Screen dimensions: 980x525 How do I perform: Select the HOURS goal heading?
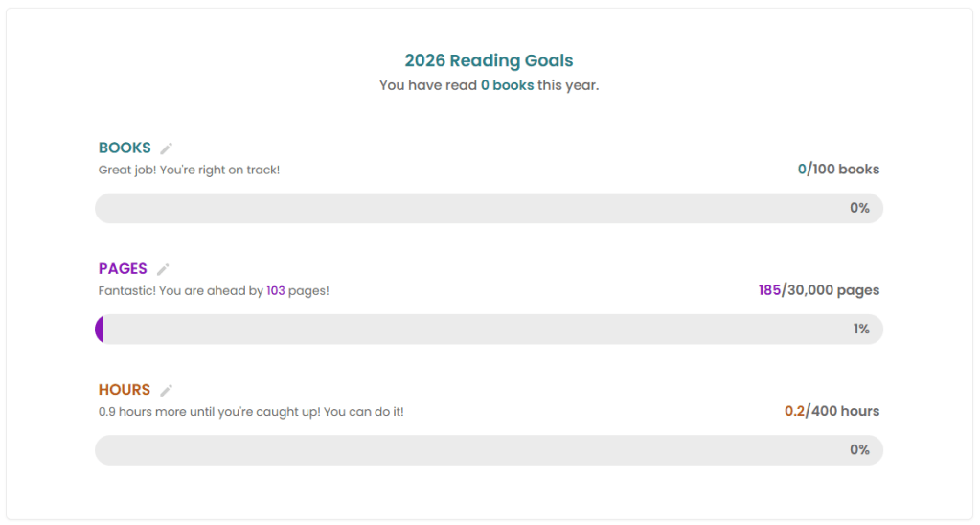tap(125, 389)
